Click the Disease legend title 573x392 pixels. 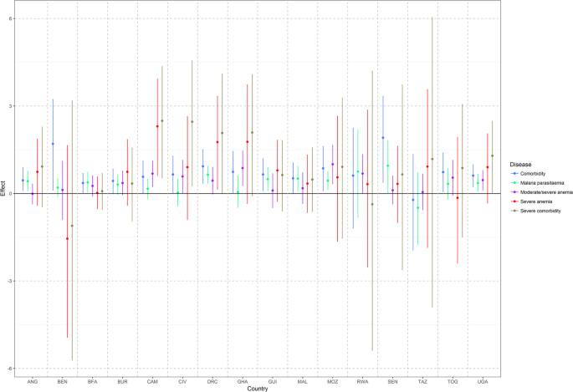pos(520,165)
